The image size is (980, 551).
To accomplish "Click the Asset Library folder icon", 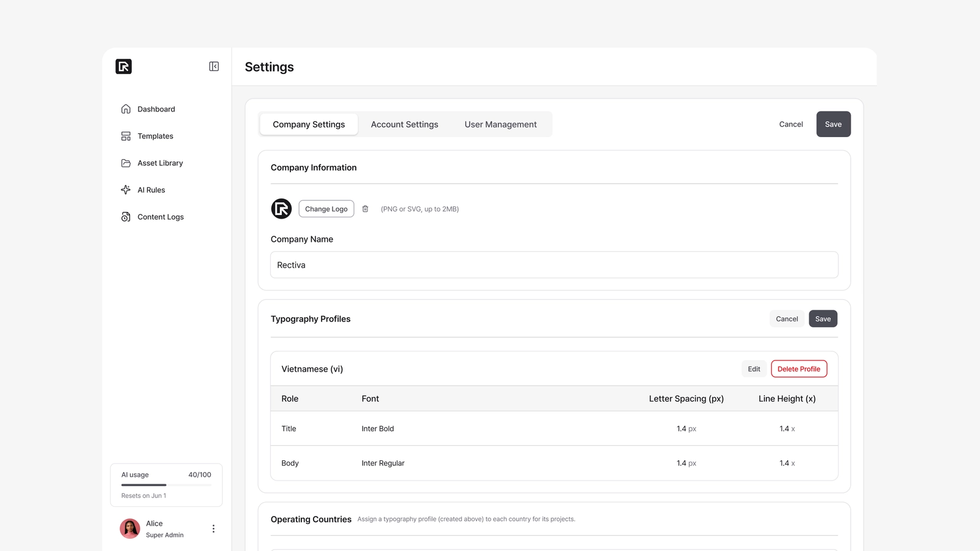I will pos(126,163).
